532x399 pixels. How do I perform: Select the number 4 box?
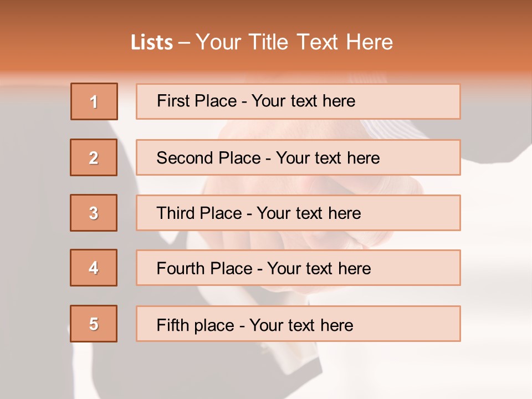pos(94,268)
